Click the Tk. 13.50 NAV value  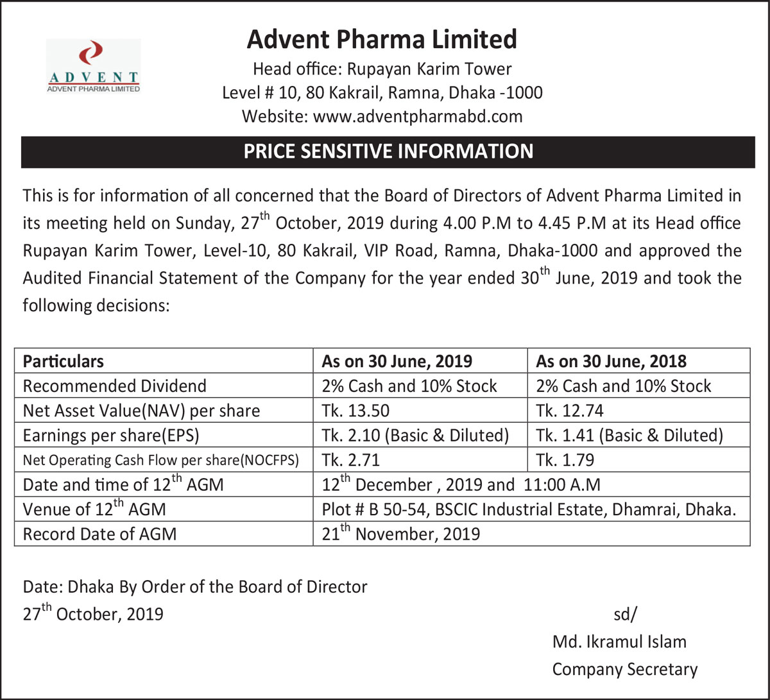(x=355, y=411)
